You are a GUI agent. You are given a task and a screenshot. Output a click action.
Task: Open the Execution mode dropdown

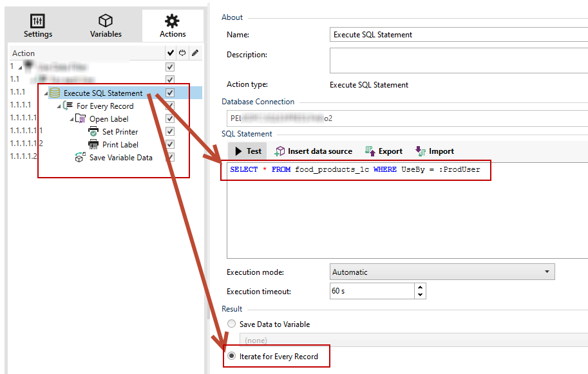pos(442,272)
